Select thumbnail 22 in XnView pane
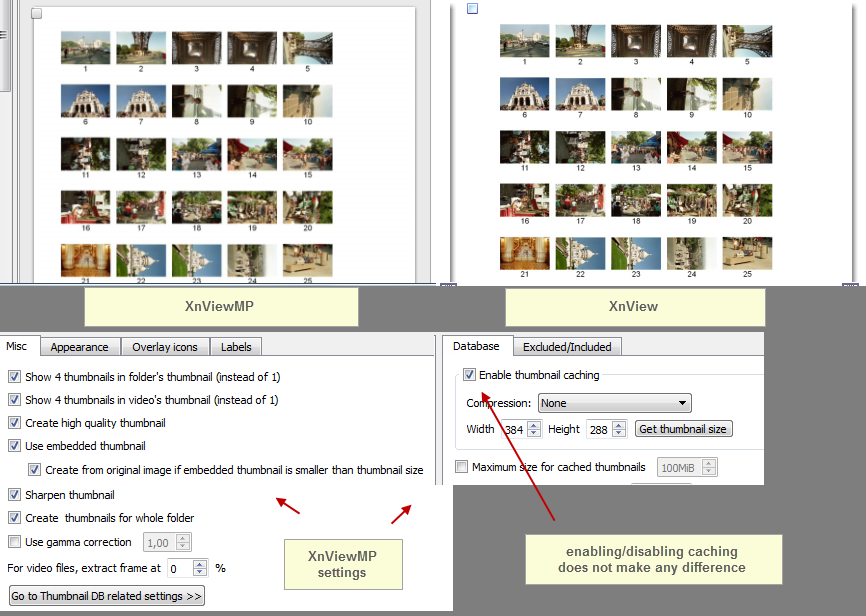Screen dimensions: 866x616 click(580, 254)
